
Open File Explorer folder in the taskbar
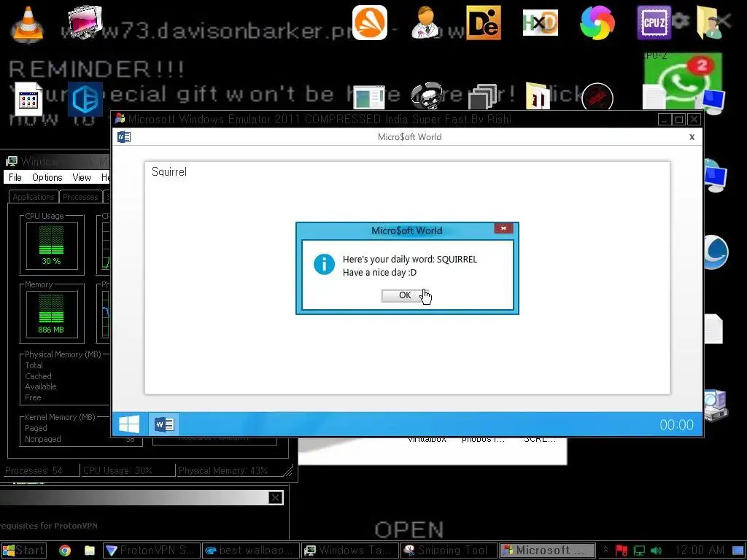click(90, 551)
